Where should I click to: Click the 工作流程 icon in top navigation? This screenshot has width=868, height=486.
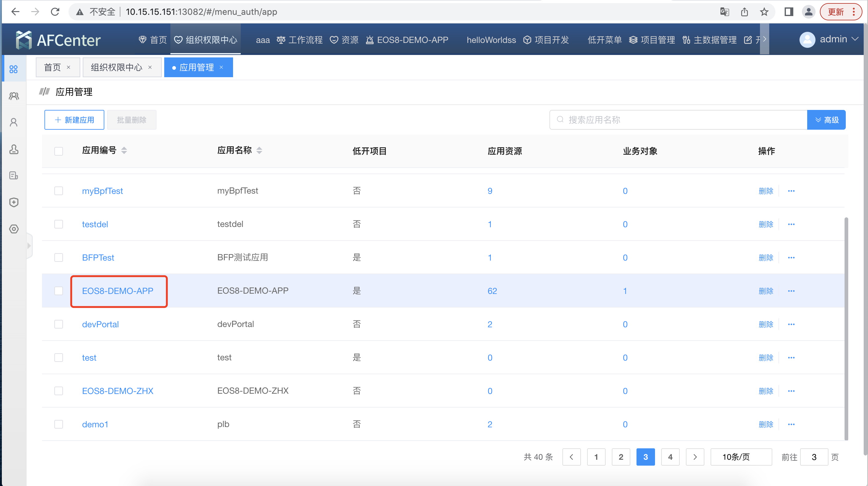[x=281, y=40]
